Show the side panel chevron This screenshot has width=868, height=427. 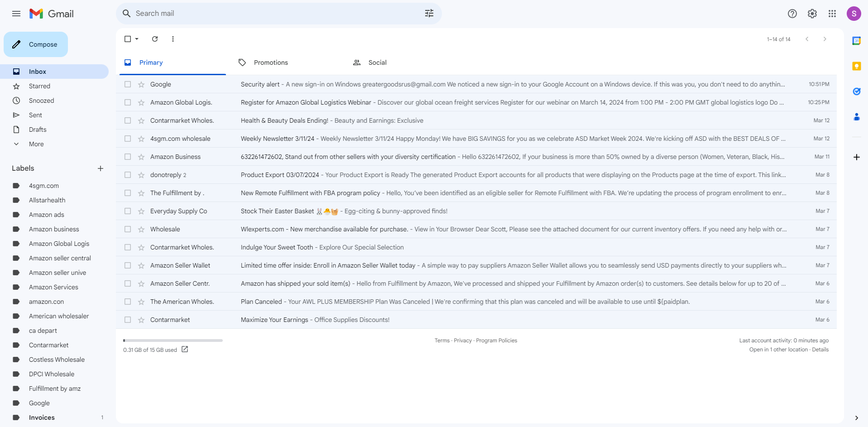(x=857, y=417)
